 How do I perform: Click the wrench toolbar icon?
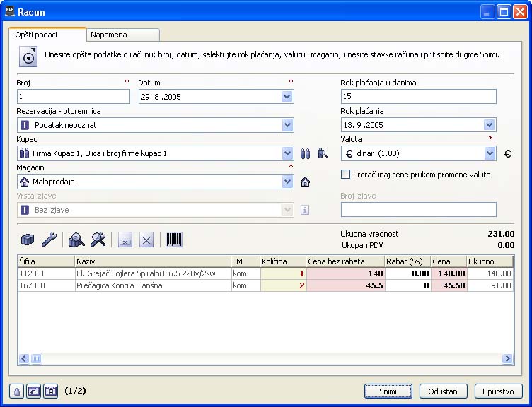pyautogui.click(x=49, y=240)
